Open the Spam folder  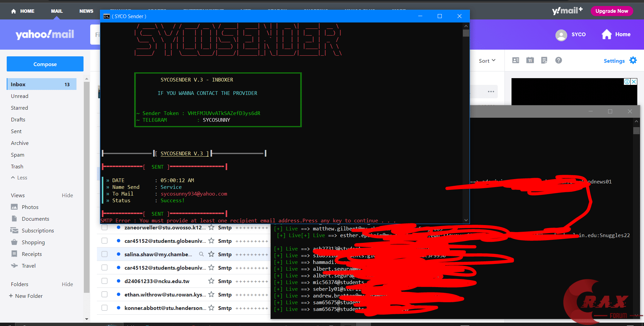(x=17, y=155)
